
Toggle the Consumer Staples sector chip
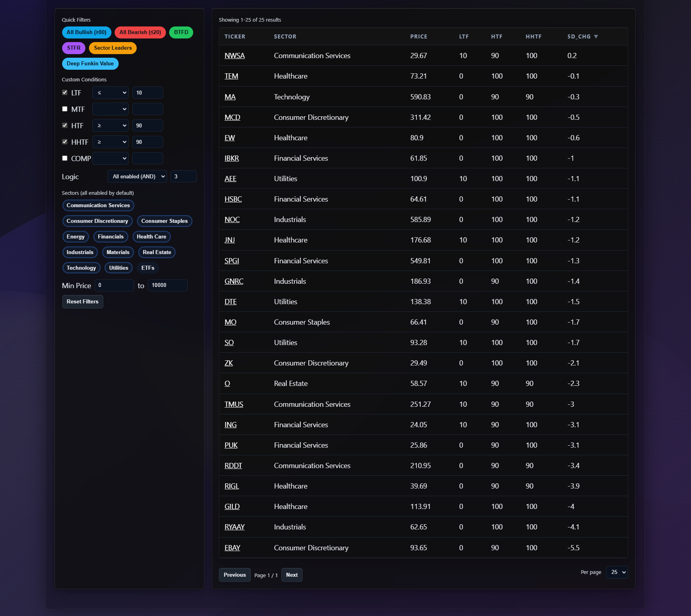(x=164, y=221)
